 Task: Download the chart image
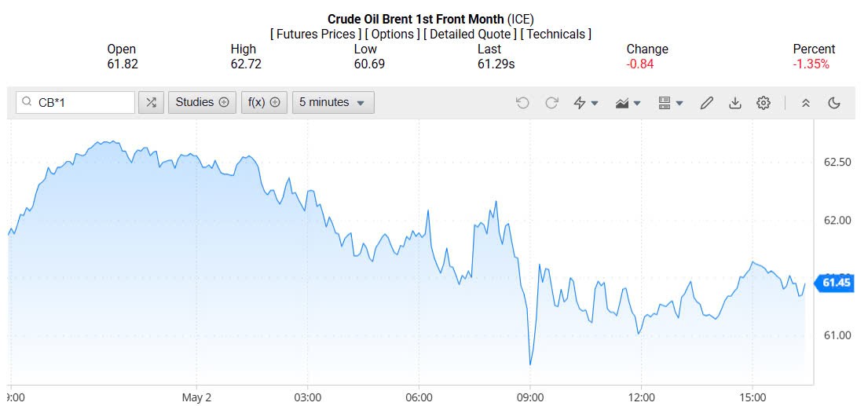pos(735,103)
